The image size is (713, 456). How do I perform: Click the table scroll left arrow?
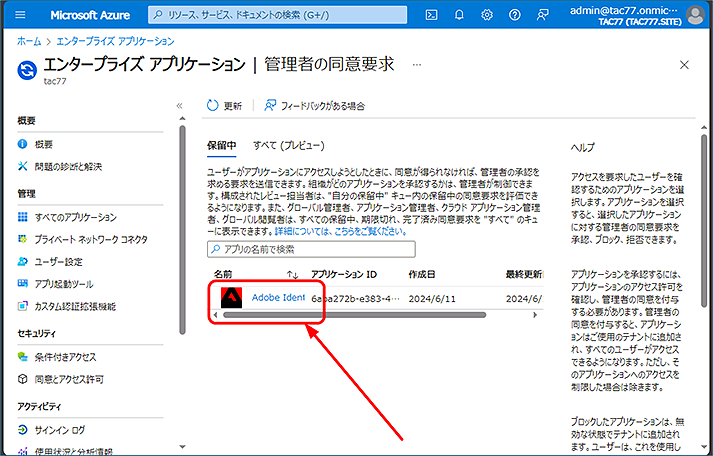click(216, 315)
